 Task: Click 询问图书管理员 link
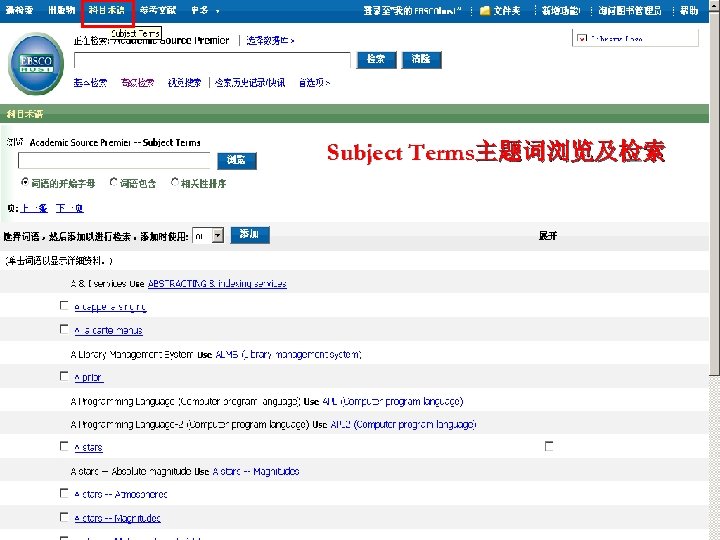630,11
